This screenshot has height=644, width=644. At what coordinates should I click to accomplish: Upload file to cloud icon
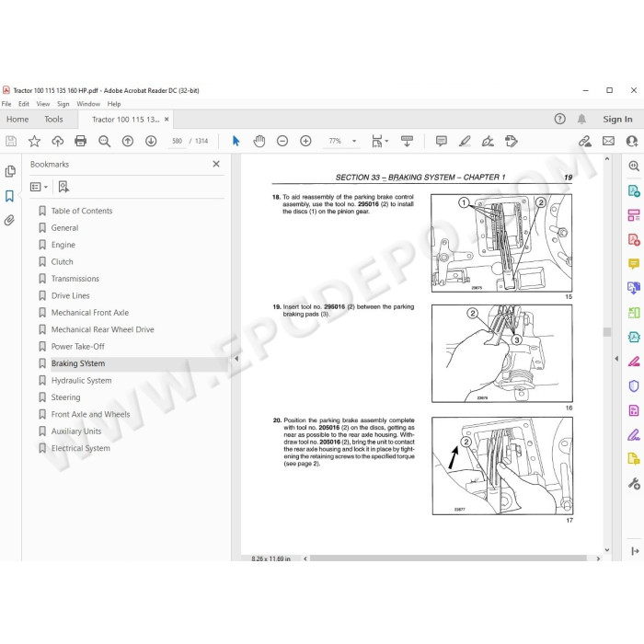coord(57,142)
